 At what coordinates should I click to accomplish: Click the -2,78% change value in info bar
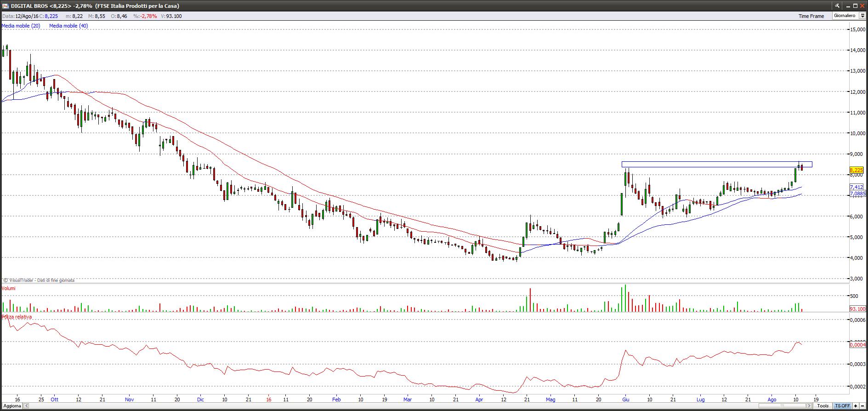[148, 16]
